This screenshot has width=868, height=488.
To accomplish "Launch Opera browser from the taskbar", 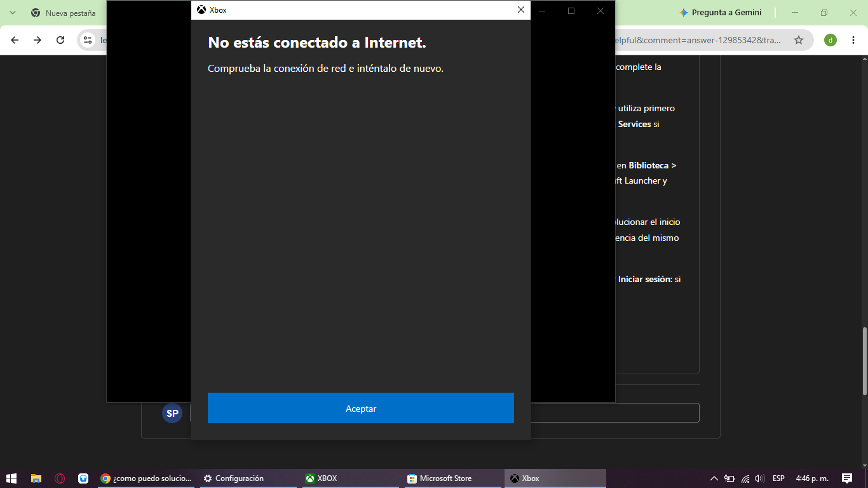I will tap(60, 478).
